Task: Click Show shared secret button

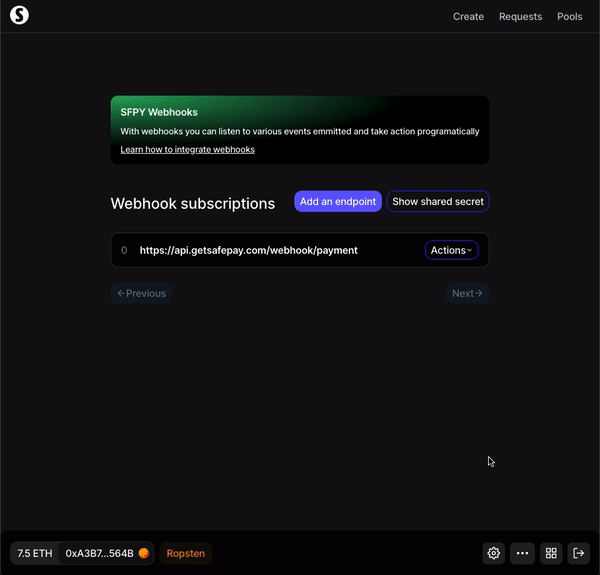Action: (x=438, y=201)
